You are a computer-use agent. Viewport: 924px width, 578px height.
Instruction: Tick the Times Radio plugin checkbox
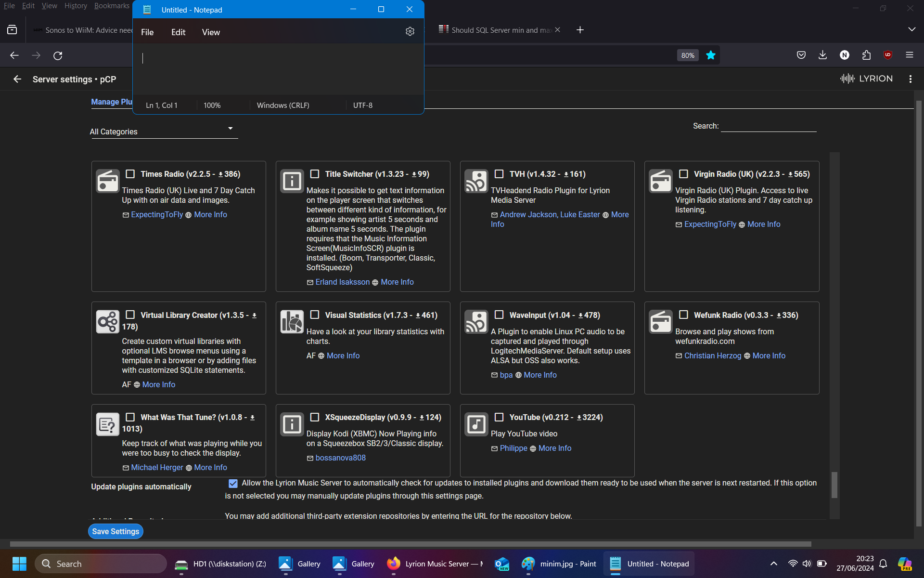point(130,174)
